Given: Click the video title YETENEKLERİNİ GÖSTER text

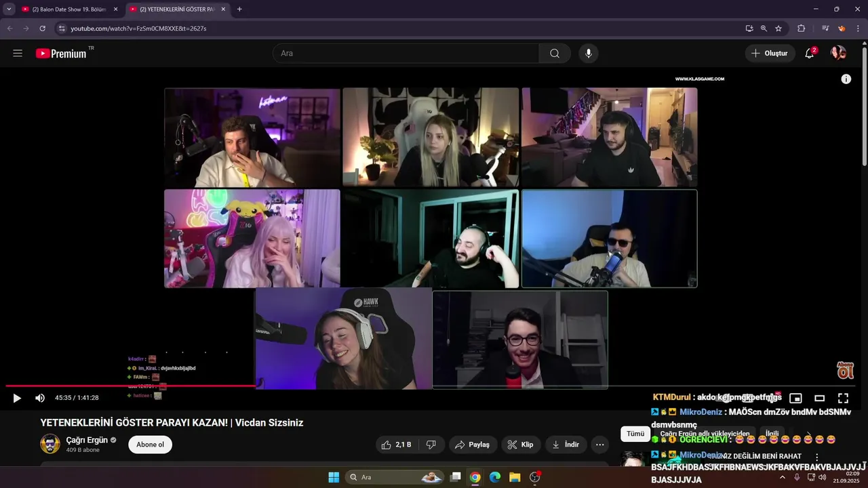Looking at the screenshot, I should tap(172, 423).
